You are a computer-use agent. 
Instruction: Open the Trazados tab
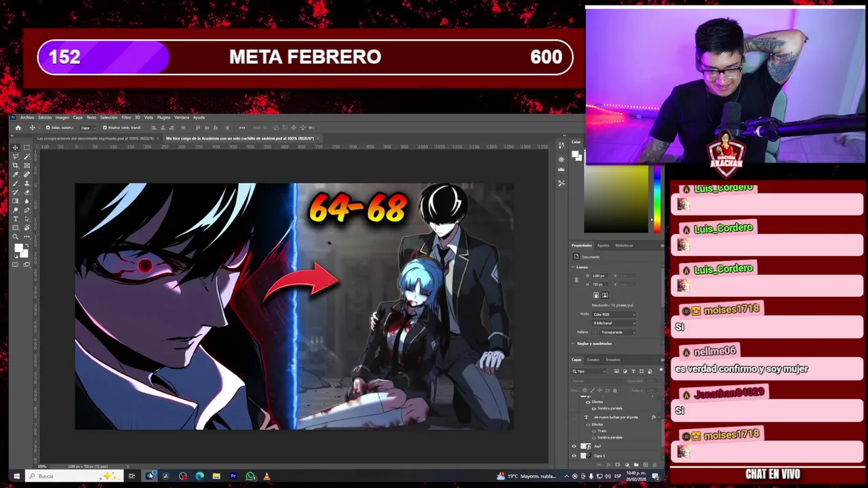tap(613, 360)
